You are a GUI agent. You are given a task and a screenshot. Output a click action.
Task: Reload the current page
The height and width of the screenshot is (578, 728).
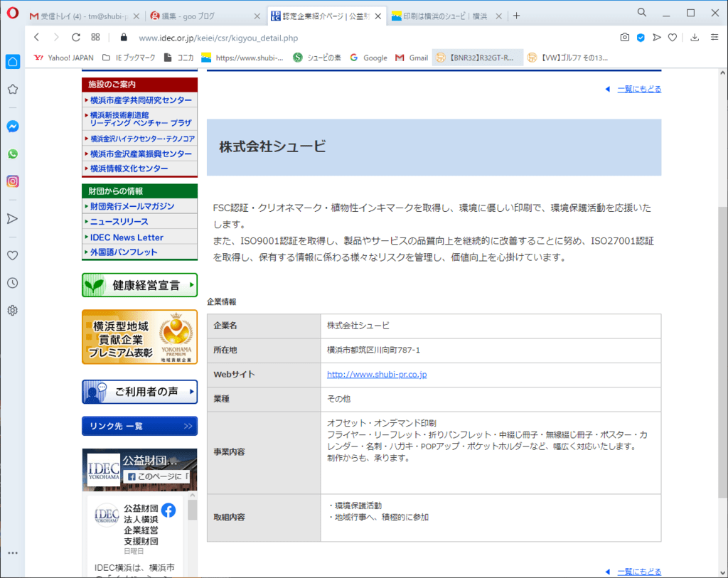77,37
